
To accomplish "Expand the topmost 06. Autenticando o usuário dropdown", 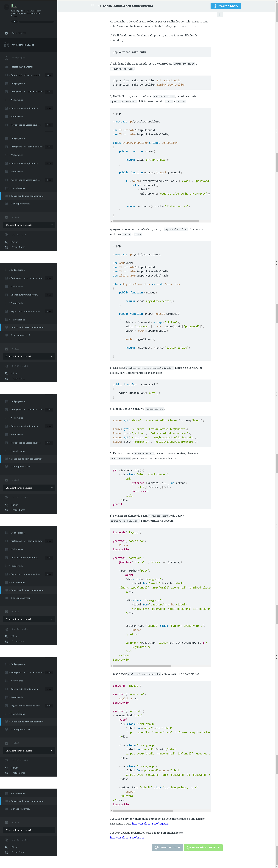I will point(29,225).
